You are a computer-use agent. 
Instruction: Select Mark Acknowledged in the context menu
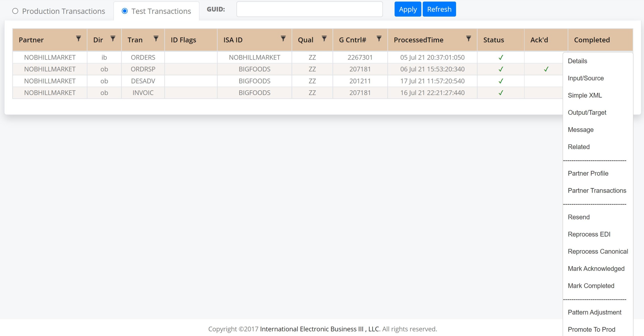(x=596, y=269)
